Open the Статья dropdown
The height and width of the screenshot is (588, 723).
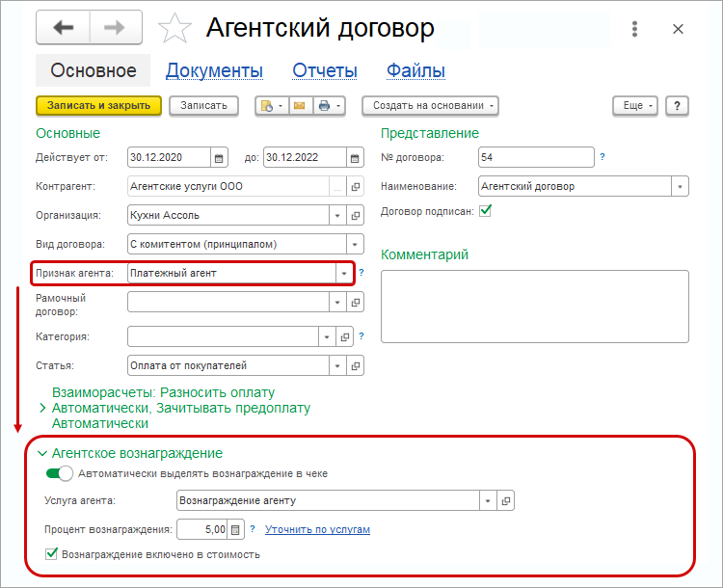(337, 365)
